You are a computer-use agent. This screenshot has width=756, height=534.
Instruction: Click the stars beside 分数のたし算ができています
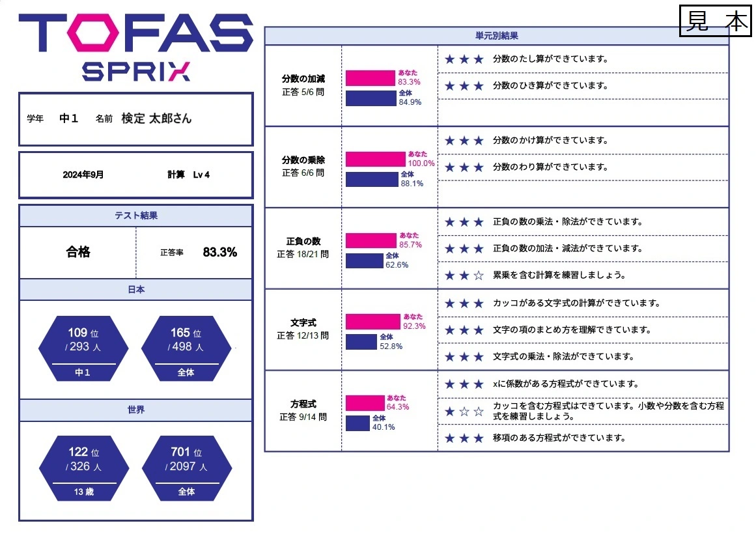click(x=464, y=59)
